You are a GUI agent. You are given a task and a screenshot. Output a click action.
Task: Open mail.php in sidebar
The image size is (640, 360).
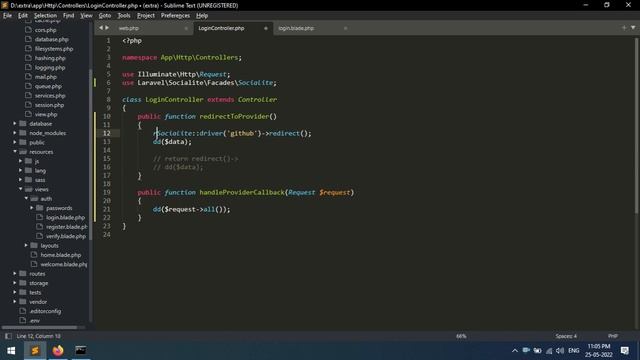(46, 77)
